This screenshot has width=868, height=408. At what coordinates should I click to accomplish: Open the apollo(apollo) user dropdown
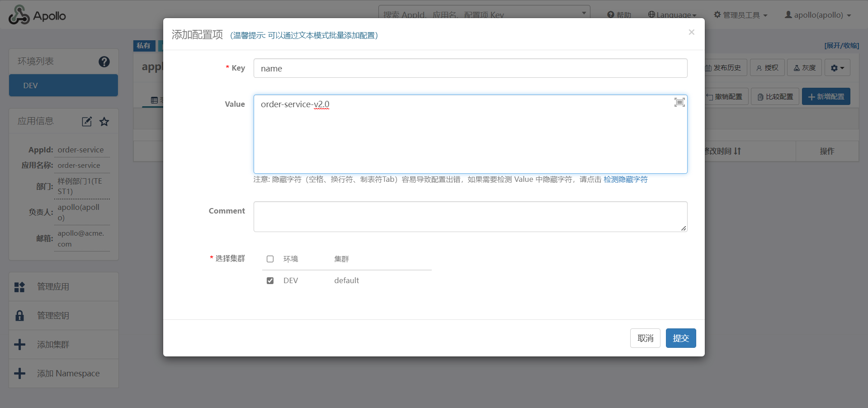[x=818, y=15]
